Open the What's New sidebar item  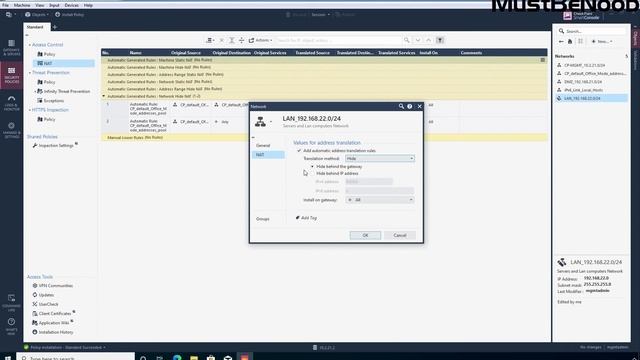click(x=11, y=327)
